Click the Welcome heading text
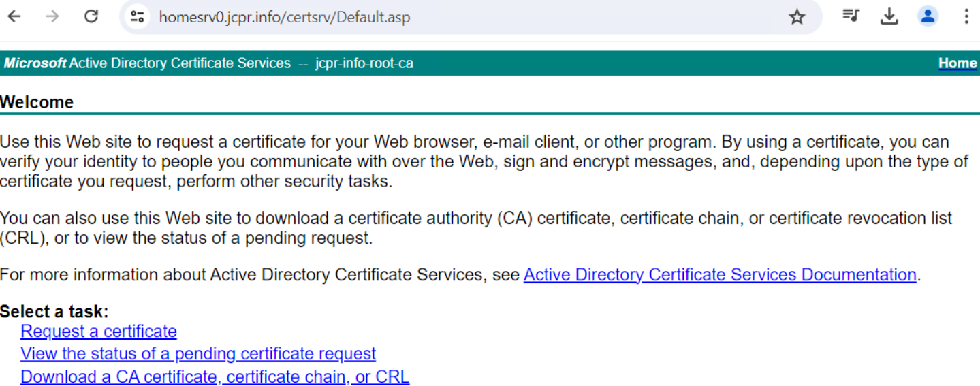The height and width of the screenshot is (386, 980). click(37, 102)
